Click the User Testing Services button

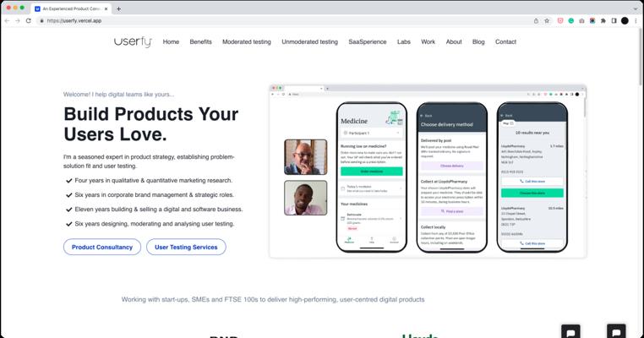pyautogui.click(x=186, y=247)
